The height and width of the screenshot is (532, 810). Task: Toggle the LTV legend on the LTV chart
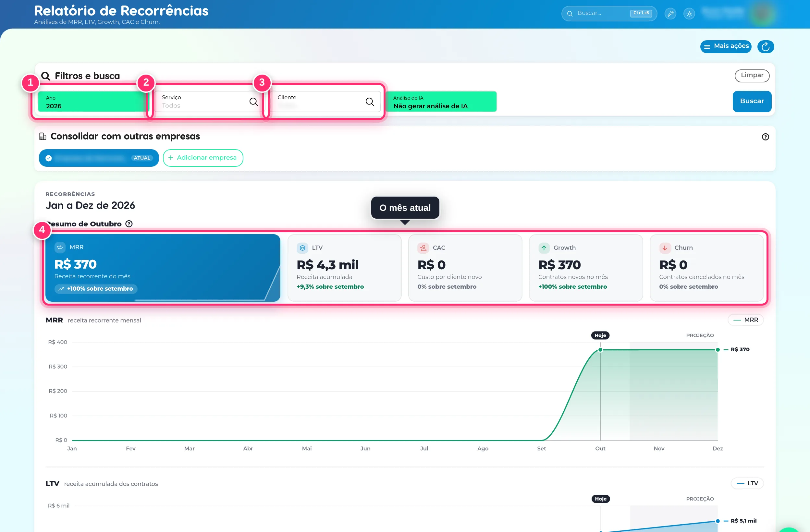pos(747,483)
